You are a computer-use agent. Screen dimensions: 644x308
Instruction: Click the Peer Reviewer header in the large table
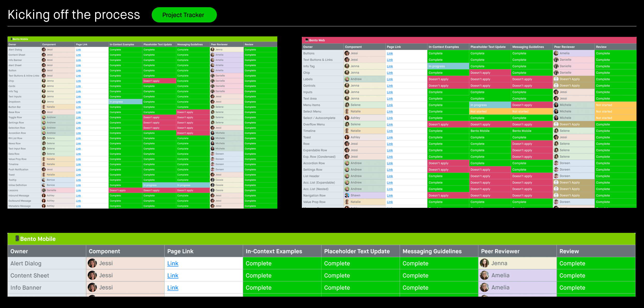500,251
